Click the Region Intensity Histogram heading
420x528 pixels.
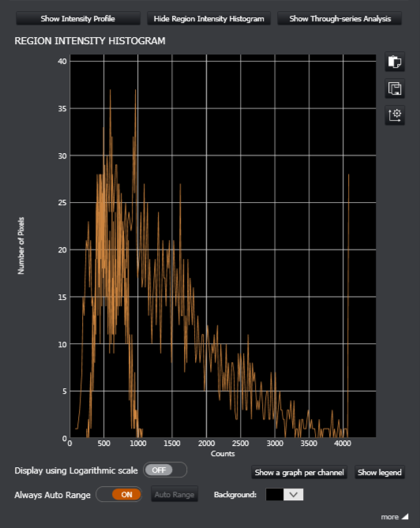pos(90,41)
